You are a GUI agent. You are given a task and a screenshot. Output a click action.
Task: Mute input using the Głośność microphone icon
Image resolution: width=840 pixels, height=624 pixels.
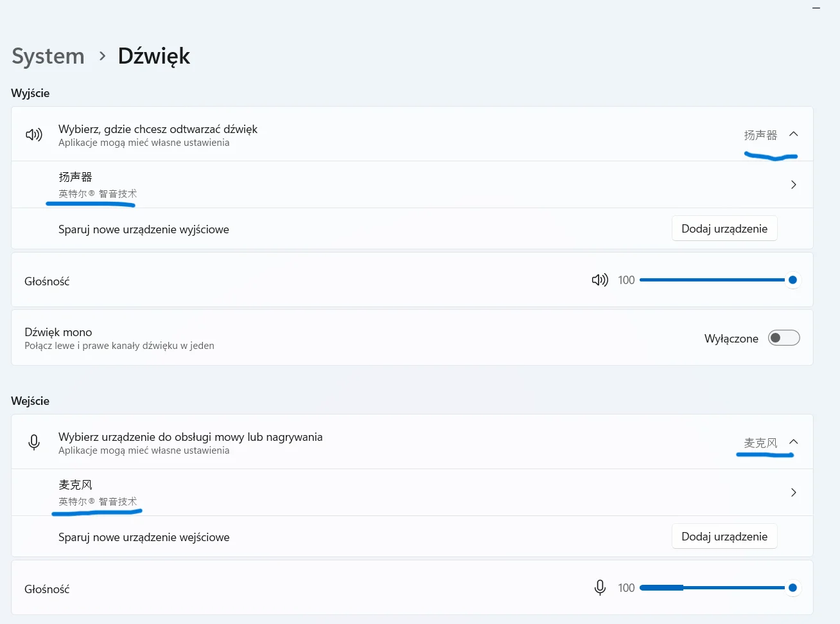(600, 588)
